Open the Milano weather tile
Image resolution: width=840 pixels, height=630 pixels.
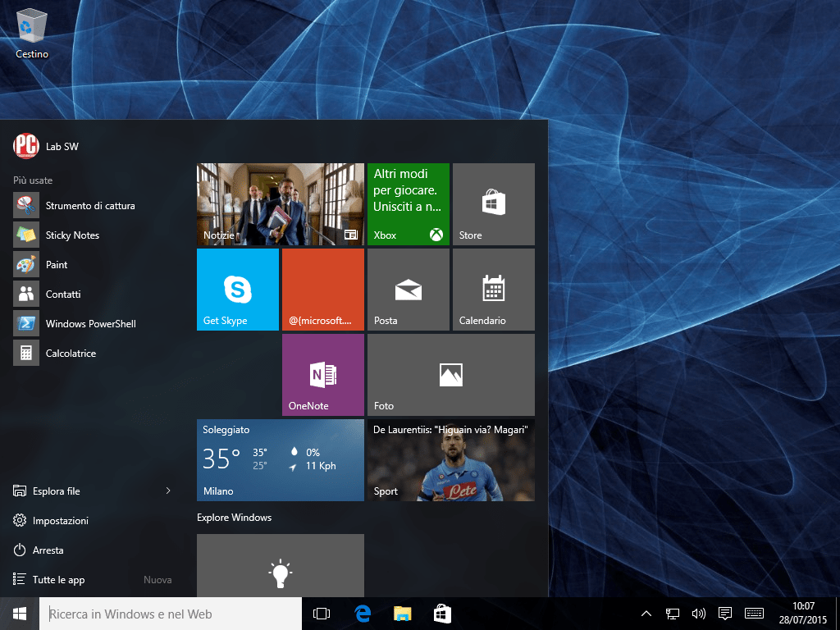281,459
